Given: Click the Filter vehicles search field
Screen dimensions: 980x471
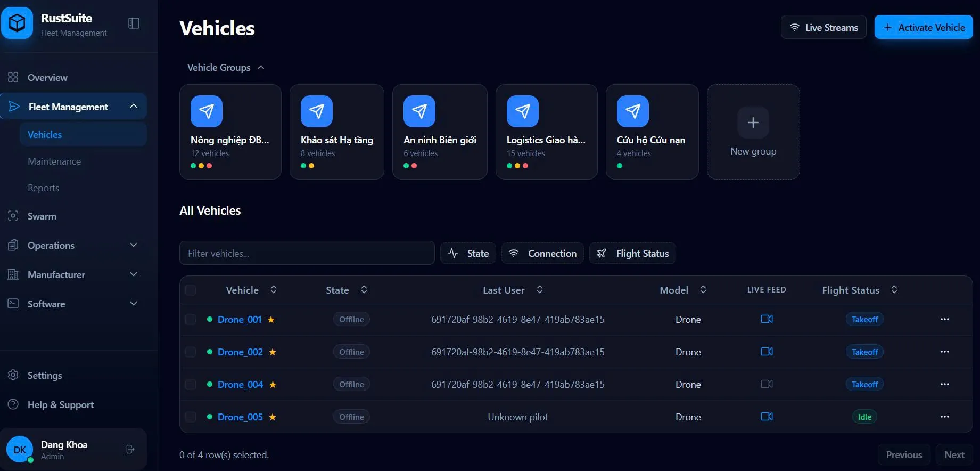Looking at the screenshot, I should tap(307, 253).
